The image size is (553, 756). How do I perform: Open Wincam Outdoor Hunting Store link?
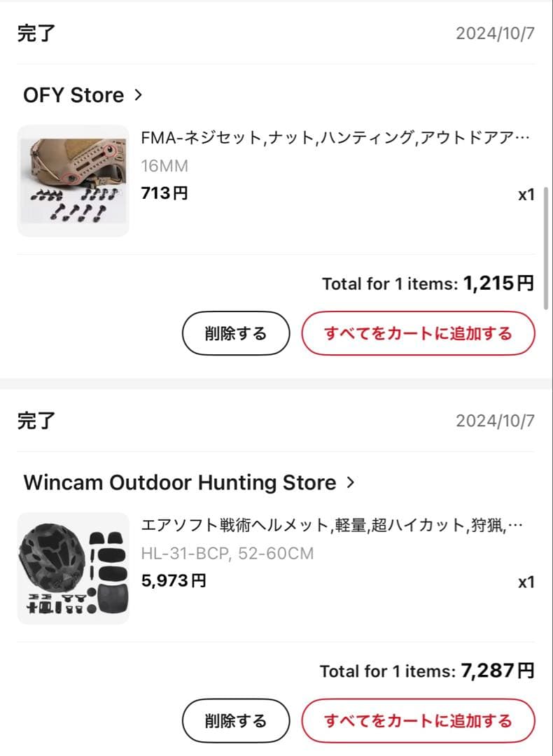point(179,482)
